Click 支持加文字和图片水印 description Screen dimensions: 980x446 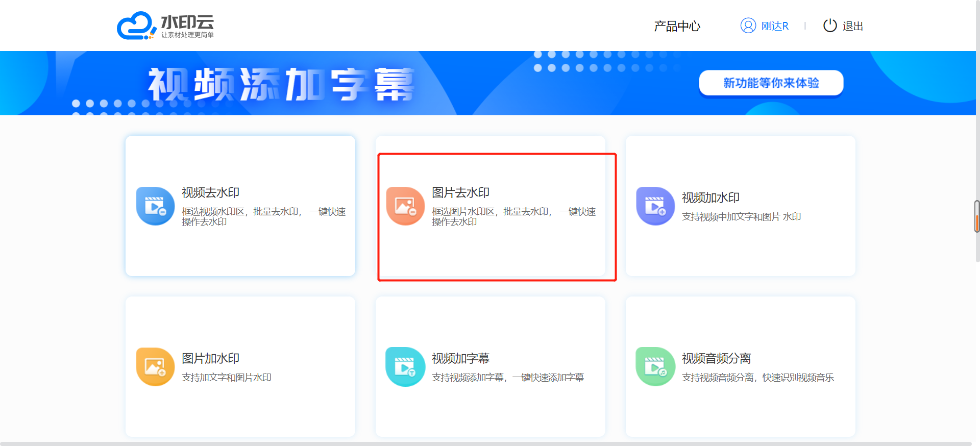pyautogui.click(x=227, y=378)
